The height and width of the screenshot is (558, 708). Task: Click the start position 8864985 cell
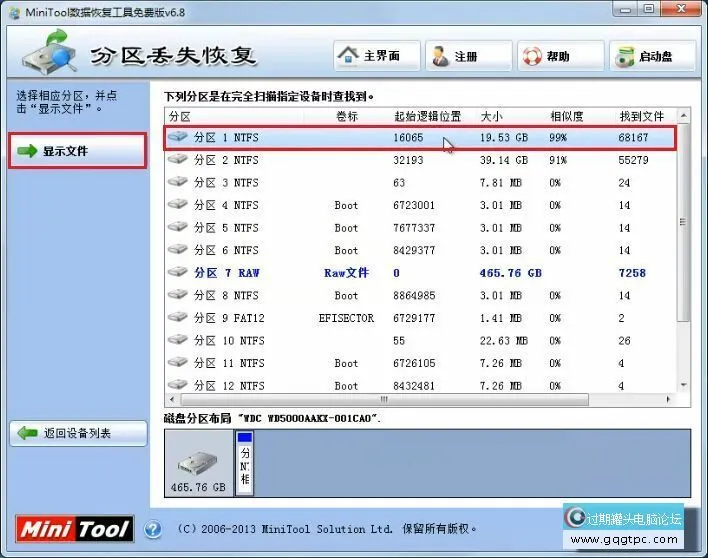pos(414,295)
